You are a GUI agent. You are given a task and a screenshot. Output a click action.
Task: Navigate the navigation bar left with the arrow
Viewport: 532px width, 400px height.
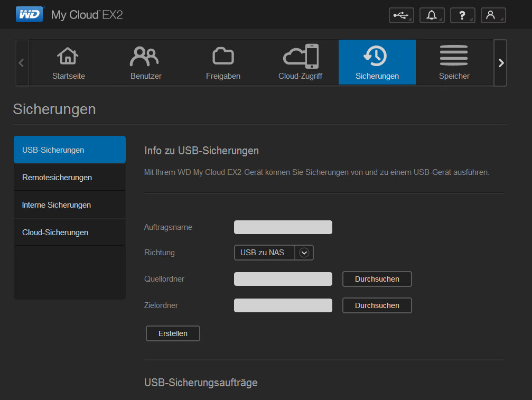(x=22, y=63)
